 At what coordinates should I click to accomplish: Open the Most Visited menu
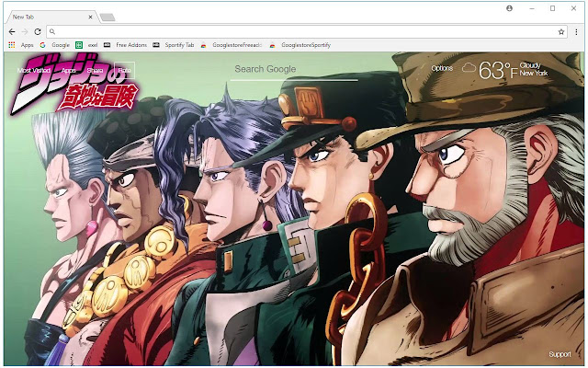pyautogui.click(x=33, y=71)
